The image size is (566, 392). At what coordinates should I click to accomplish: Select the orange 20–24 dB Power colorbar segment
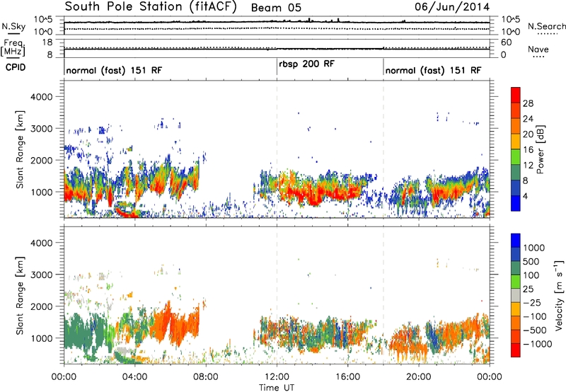coord(516,127)
